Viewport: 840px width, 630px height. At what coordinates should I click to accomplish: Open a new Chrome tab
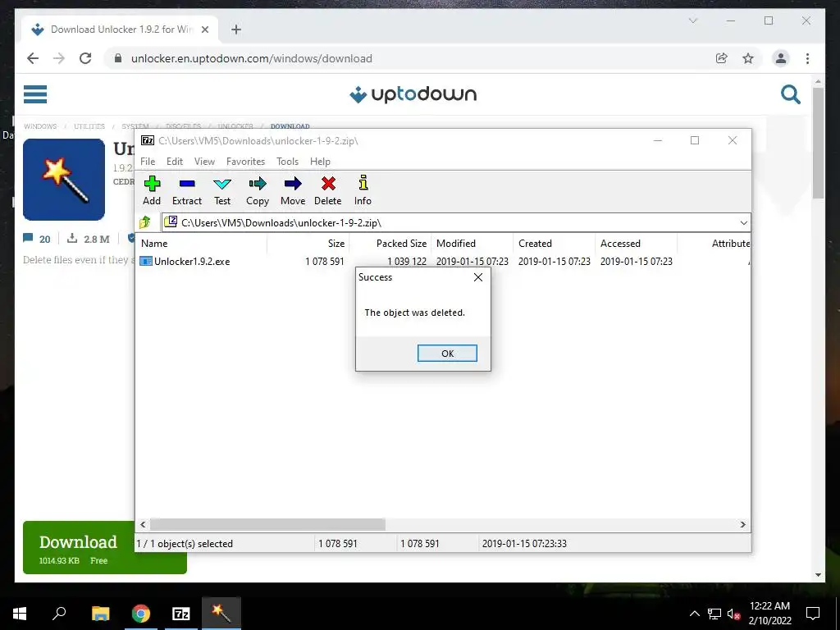point(236,30)
